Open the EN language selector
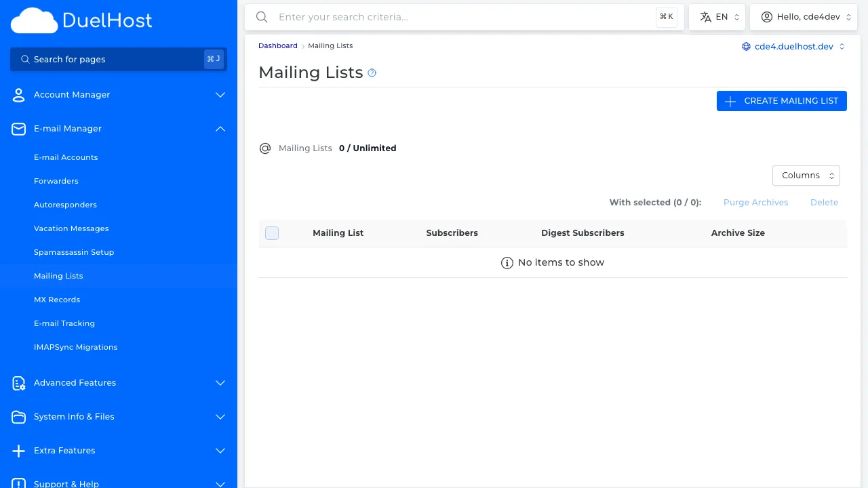This screenshot has height=488, width=868. click(717, 16)
